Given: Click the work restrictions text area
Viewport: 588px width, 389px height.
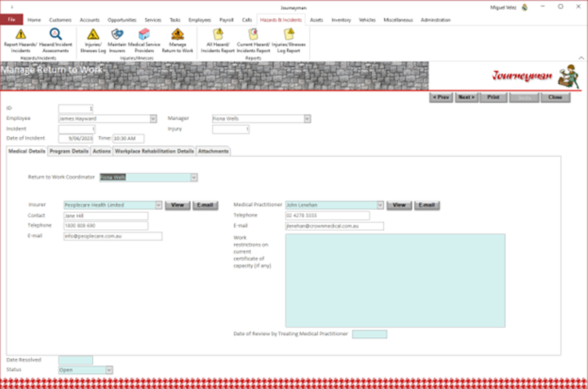Looking at the screenshot, I should tap(395, 280).
